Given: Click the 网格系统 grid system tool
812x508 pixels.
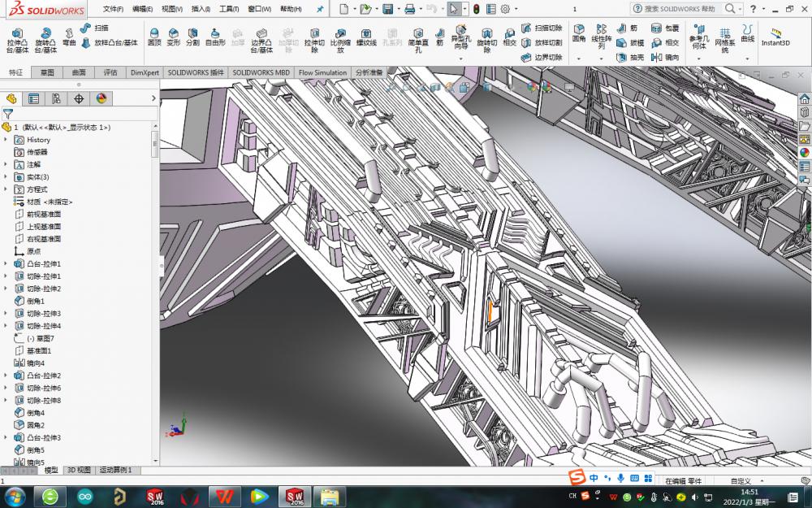Looking at the screenshot, I should tap(725, 41).
